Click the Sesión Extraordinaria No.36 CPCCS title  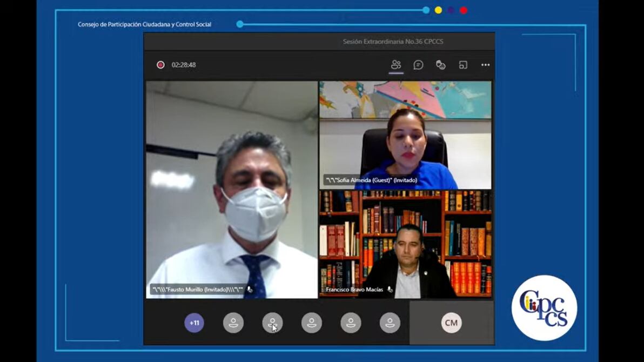[x=393, y=42]
